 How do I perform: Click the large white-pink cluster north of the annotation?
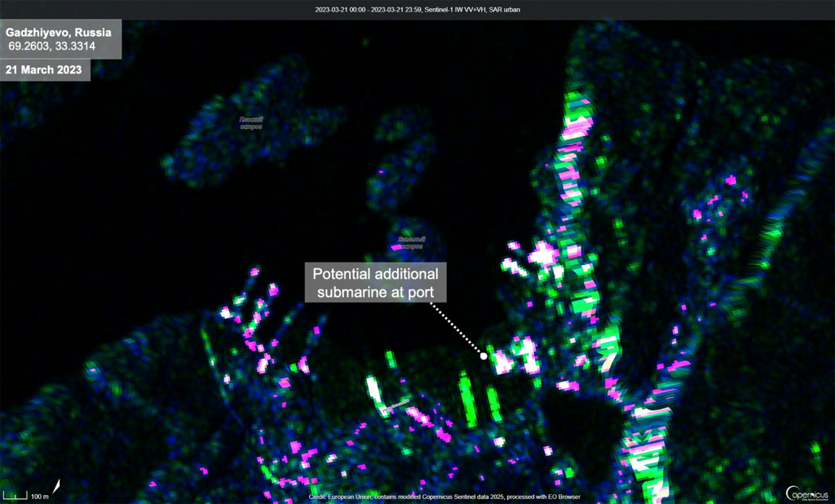click(x=540, y=255)
